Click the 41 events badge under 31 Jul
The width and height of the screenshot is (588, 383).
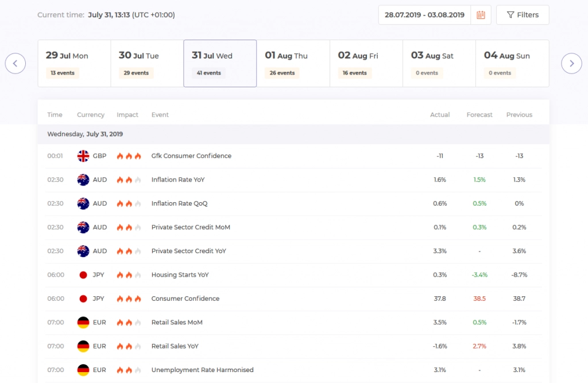[209, 73]
